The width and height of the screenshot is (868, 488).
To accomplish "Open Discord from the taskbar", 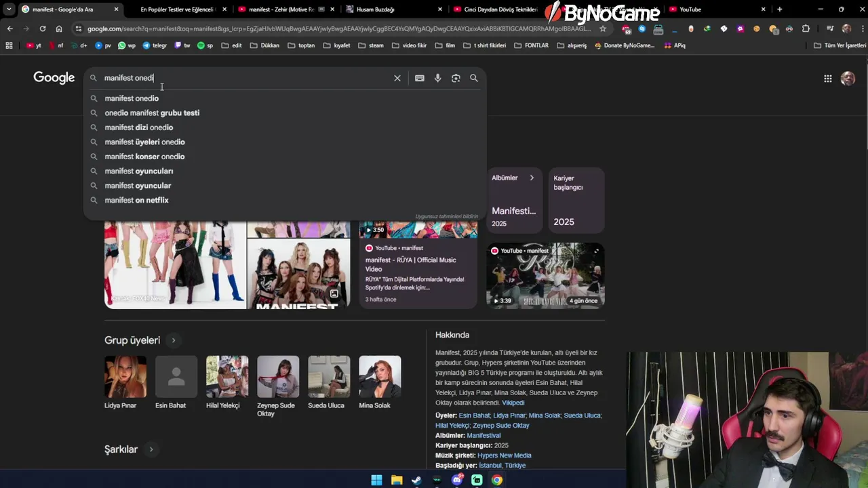I will coord(457,480).
